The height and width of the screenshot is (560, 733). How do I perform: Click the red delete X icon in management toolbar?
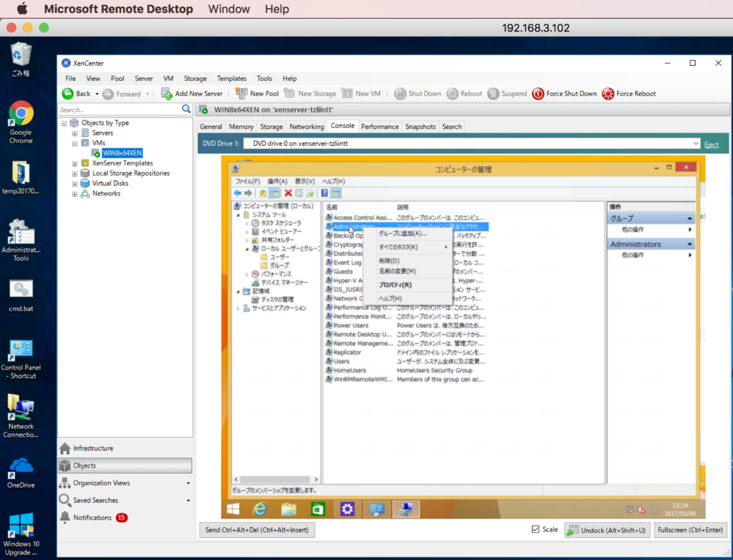(x=288, y=193)
